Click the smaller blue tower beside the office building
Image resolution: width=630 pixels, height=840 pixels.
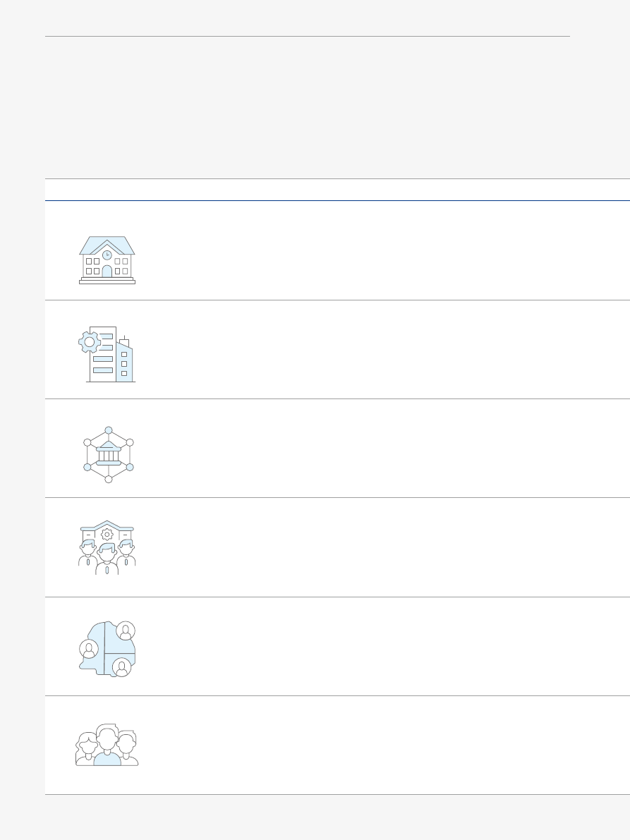[124, 363]
